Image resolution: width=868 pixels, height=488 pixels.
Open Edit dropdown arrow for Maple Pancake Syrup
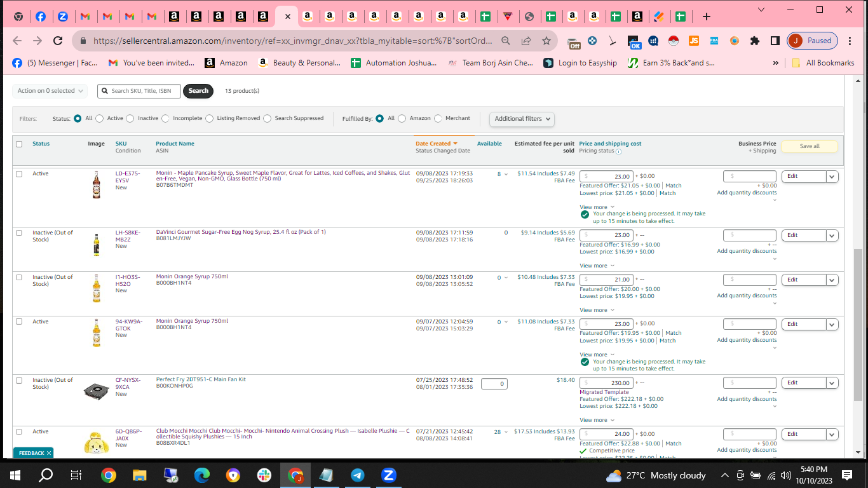coord(832,177)
